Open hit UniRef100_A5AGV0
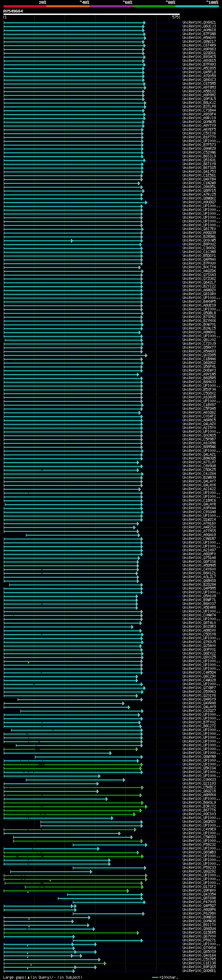 (199, 38)
